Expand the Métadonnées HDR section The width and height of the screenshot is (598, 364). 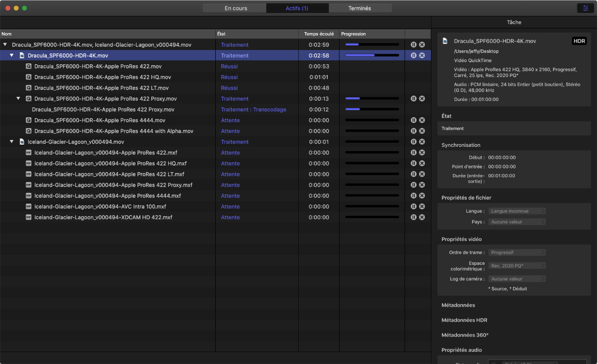click(x=464, y=320)
